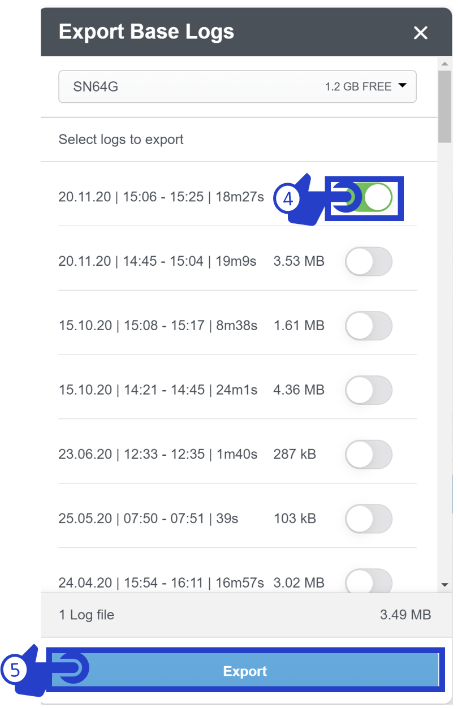Select the 23.06.20 12:33 log toggle
The image size is (458, 709).
pyautogui.click(x=368, y=454)
